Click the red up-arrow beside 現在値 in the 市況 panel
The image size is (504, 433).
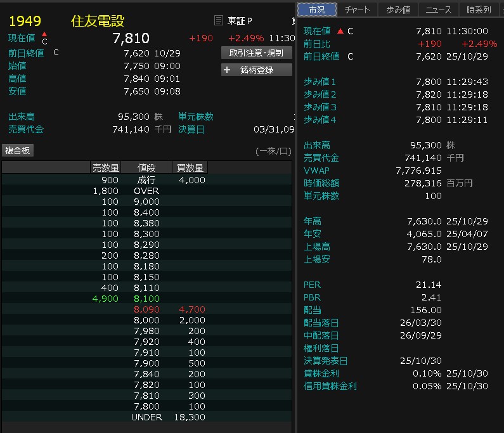340,31
